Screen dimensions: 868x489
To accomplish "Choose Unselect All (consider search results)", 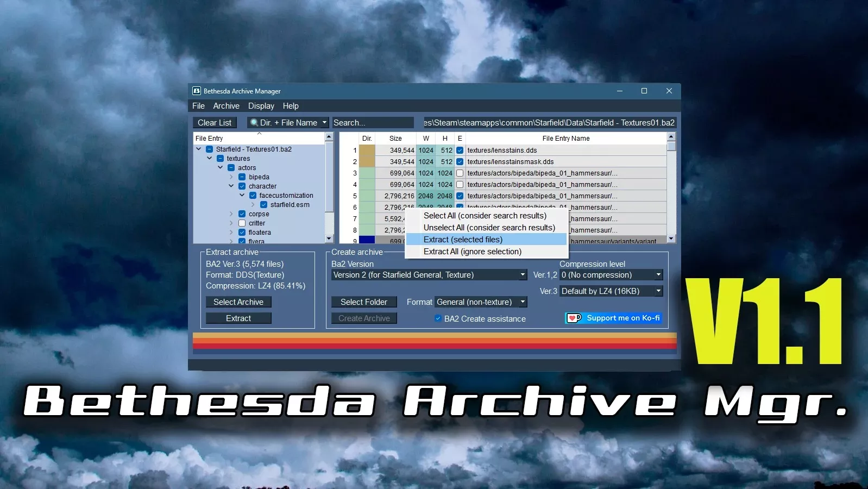I will [x=487, y=228].
